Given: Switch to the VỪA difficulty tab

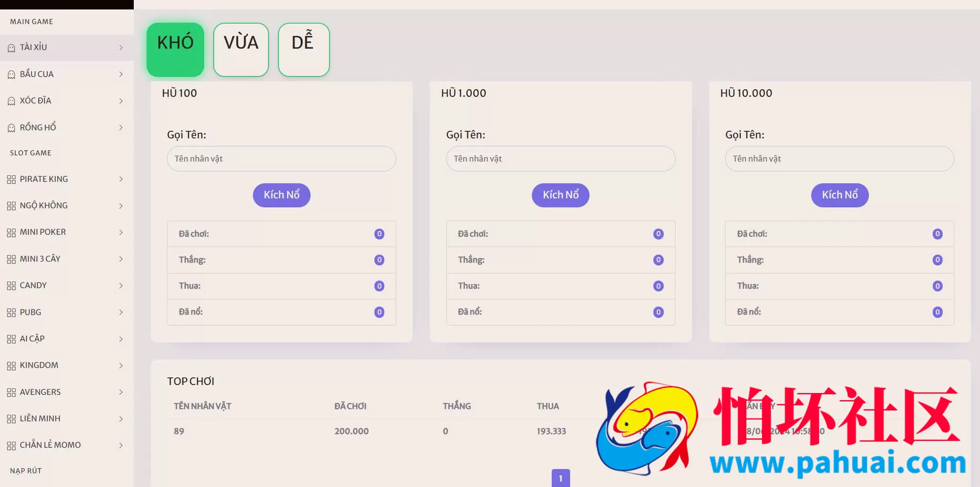Looking at the screenshot, I should pyautogui.click(x=241, y=50).
